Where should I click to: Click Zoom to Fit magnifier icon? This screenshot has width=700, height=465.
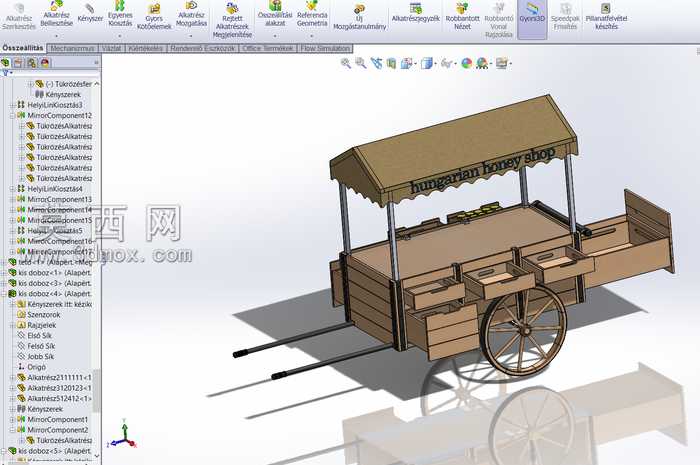click(346, 63)
